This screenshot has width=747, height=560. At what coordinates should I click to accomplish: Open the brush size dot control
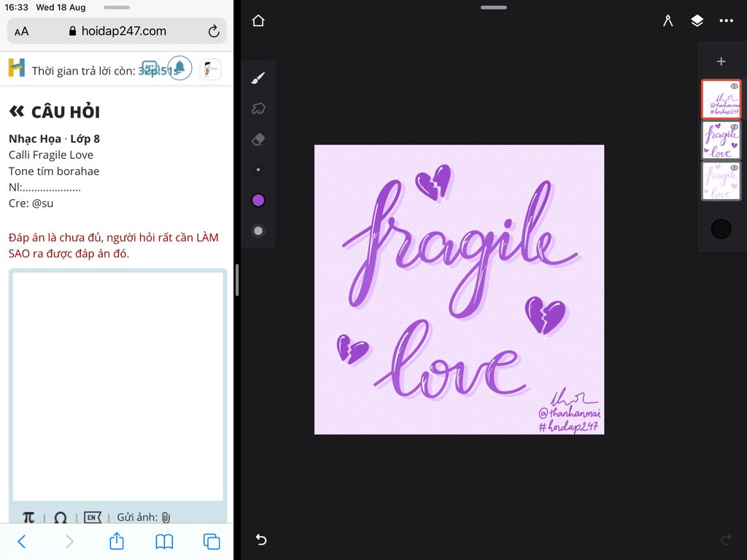click(x=258, y=169)
